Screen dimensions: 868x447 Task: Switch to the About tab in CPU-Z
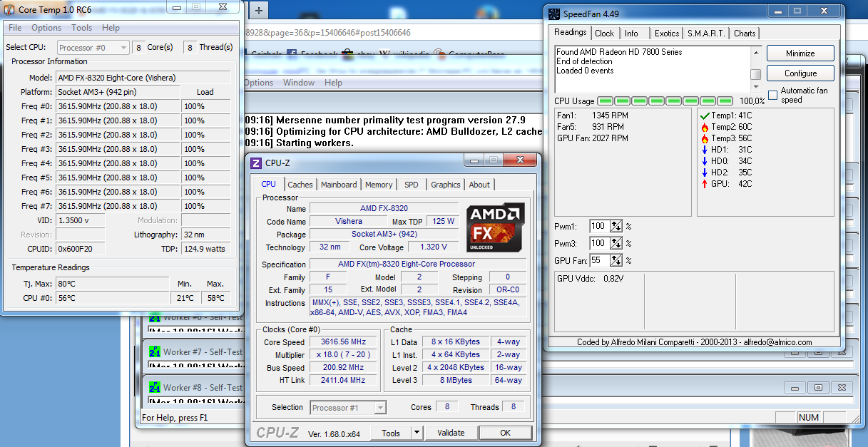479,185
